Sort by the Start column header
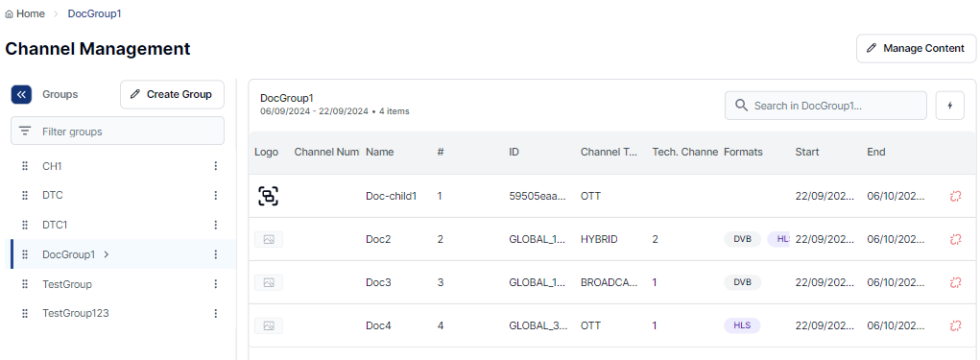The image size is (980, 360). 807,152
